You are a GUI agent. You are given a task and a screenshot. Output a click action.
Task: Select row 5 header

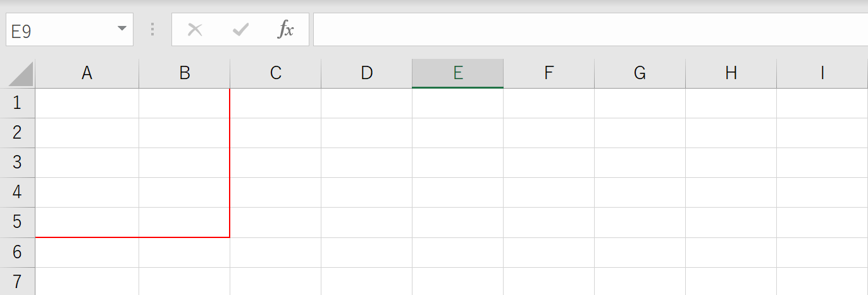17,222
